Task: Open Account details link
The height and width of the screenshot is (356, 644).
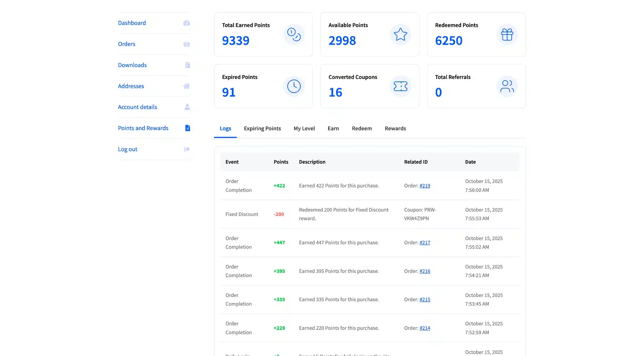Action: click(x=137, y=107)
